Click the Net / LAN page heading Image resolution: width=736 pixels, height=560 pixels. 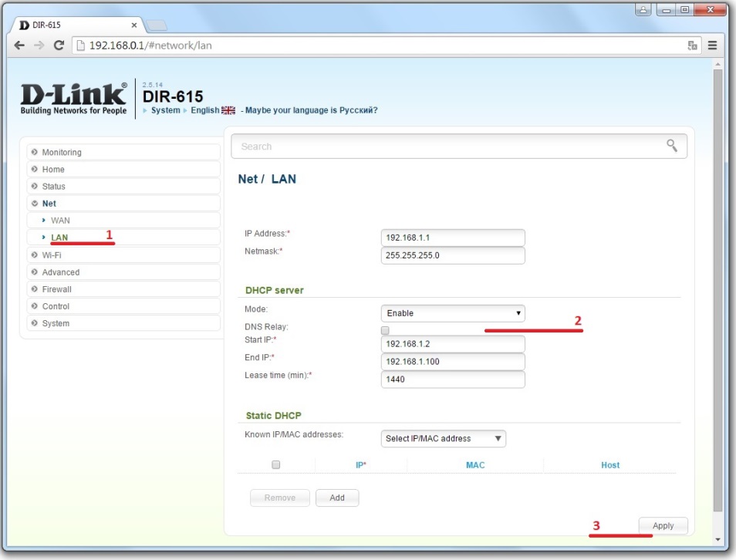(267, 179)
